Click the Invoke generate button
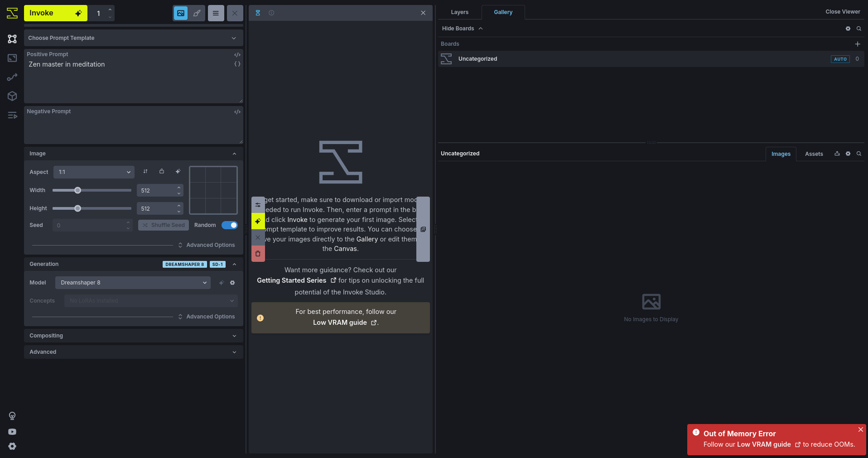Screen dimensions: 868x458 point(56,13)
